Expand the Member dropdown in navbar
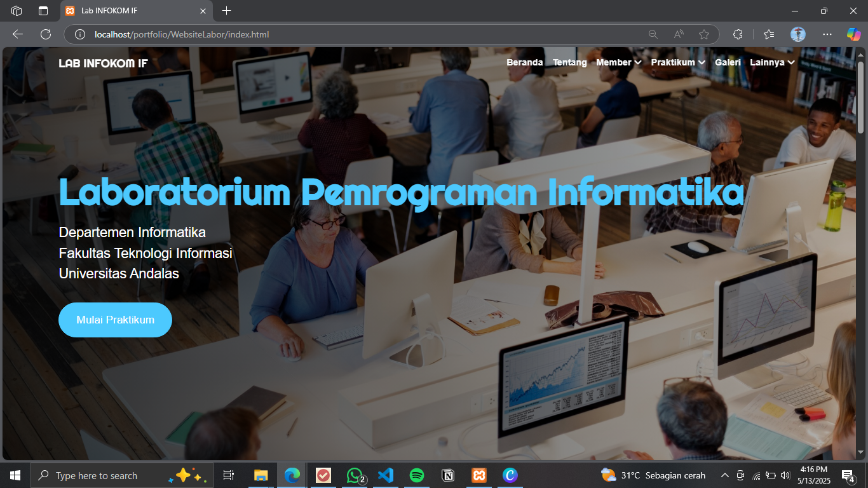This screenshot has height=488, width=868. pos(618,62)
